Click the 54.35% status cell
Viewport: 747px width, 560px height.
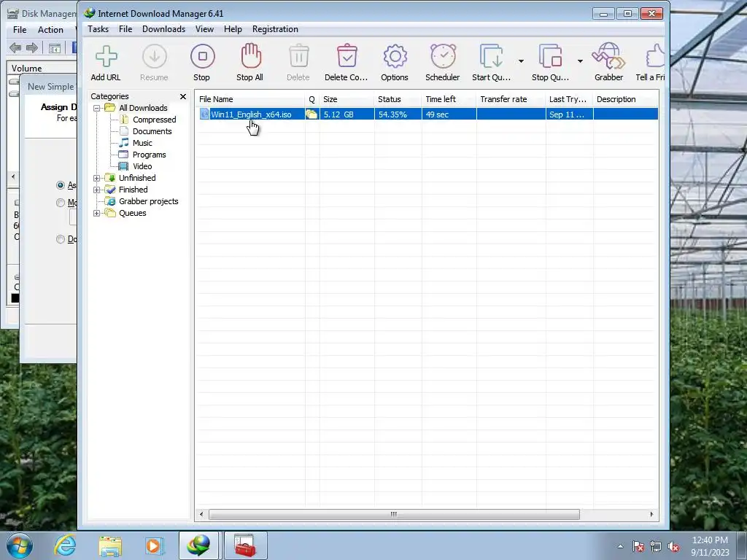[398, 114]
